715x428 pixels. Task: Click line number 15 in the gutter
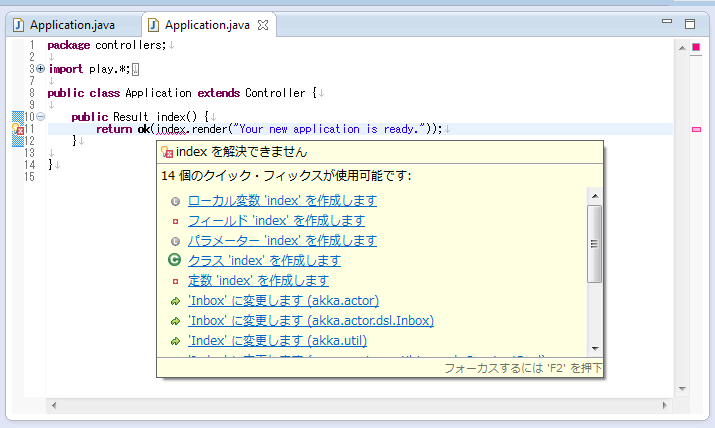30,177
